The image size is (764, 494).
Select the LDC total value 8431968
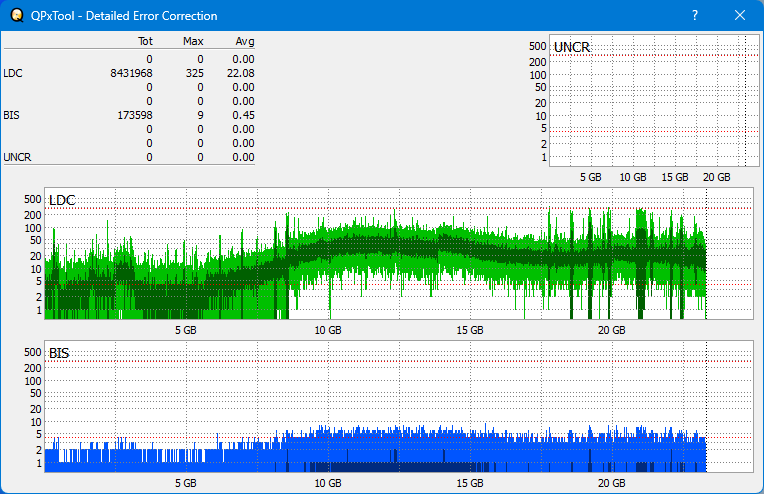pyautogui.click(x=131, y=73)
